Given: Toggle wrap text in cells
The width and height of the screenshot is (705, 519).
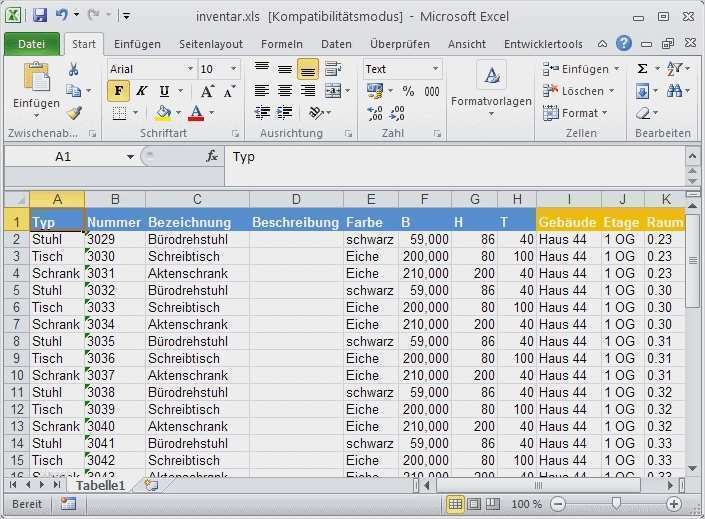Looking at the screenshot, I should (333, 69).
